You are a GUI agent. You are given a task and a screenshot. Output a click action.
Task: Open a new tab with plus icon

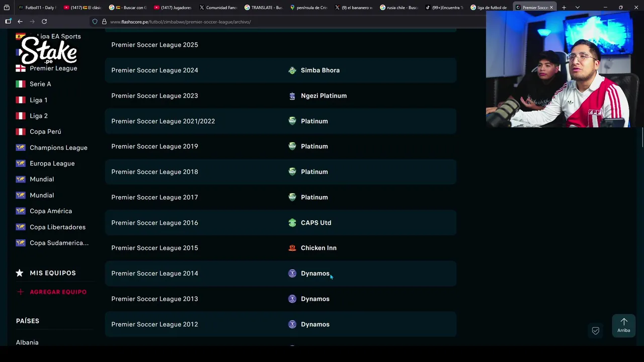coord(564,8)
